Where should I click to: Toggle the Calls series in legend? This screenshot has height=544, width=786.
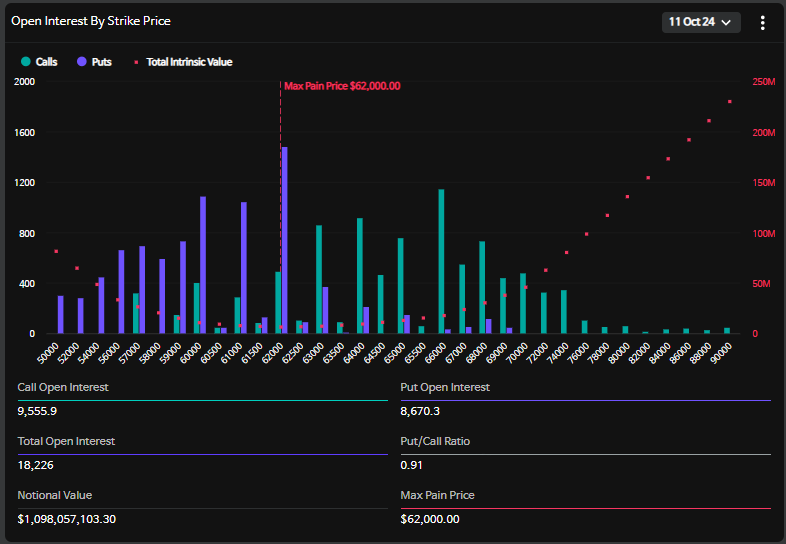tap(39, 62)
